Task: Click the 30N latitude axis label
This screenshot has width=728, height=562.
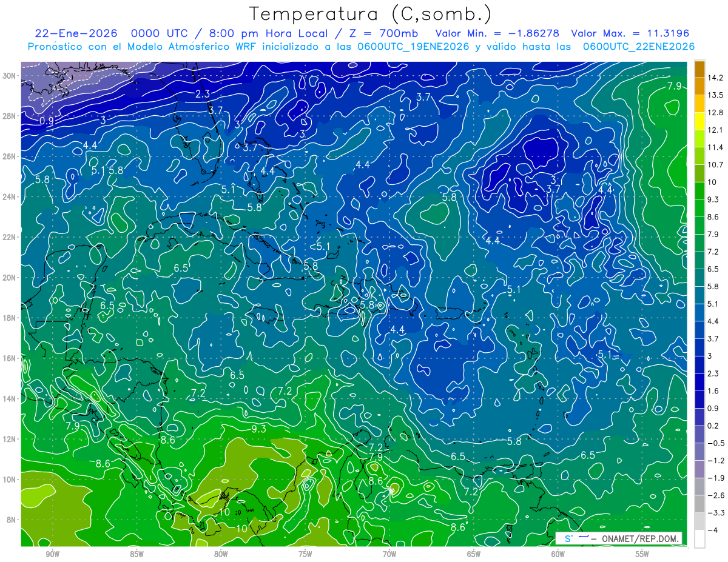Action: pyautogui.click(x=10, y=76)
